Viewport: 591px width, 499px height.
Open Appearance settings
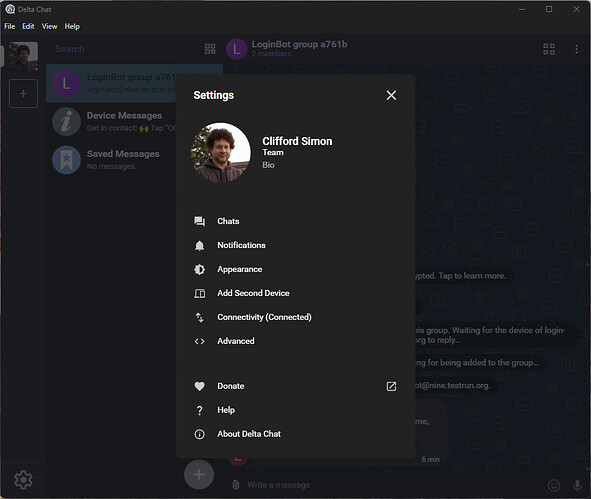[x=296, y=269]
